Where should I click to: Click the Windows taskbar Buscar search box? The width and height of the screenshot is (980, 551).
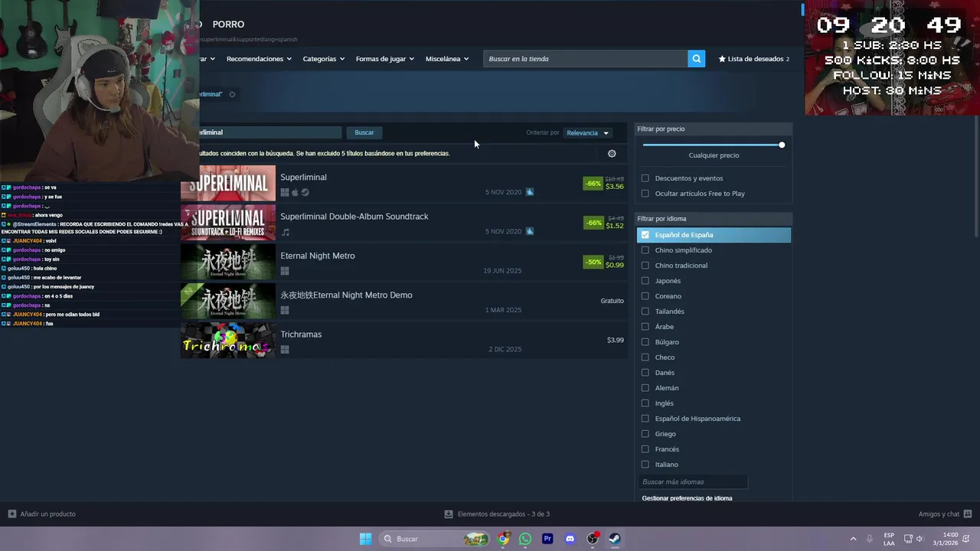tap(434, 539)
